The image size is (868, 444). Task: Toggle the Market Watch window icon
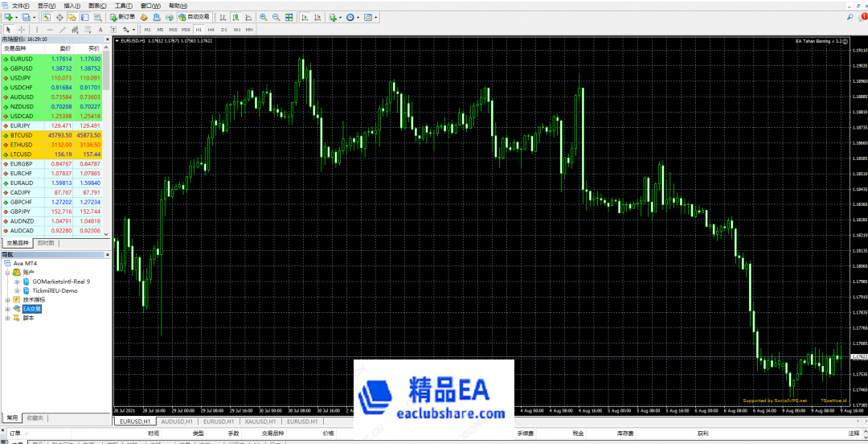pyautogui.click(x=47, y=17)
